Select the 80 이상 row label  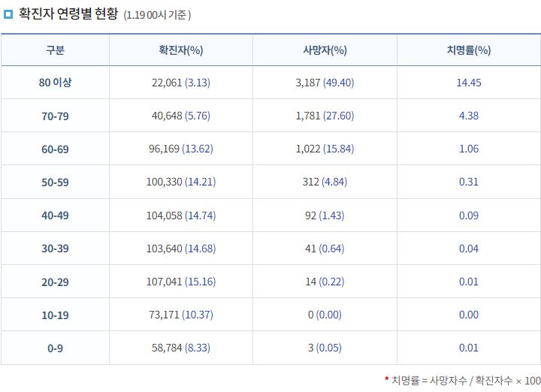(55, 83)
